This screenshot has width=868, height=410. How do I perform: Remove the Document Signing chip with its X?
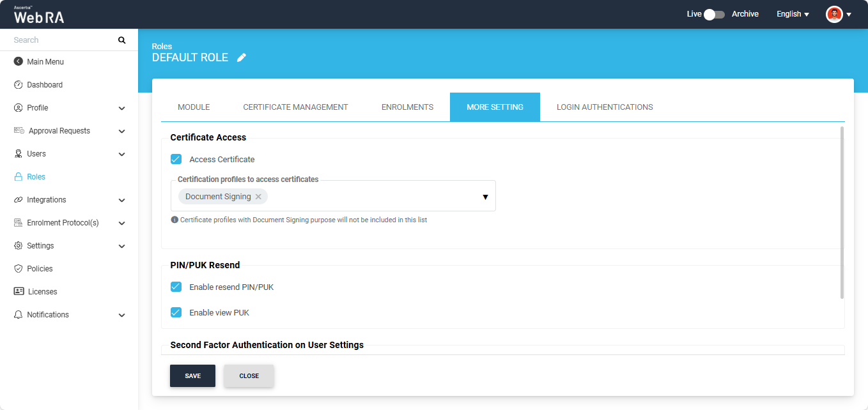point(258,197)
